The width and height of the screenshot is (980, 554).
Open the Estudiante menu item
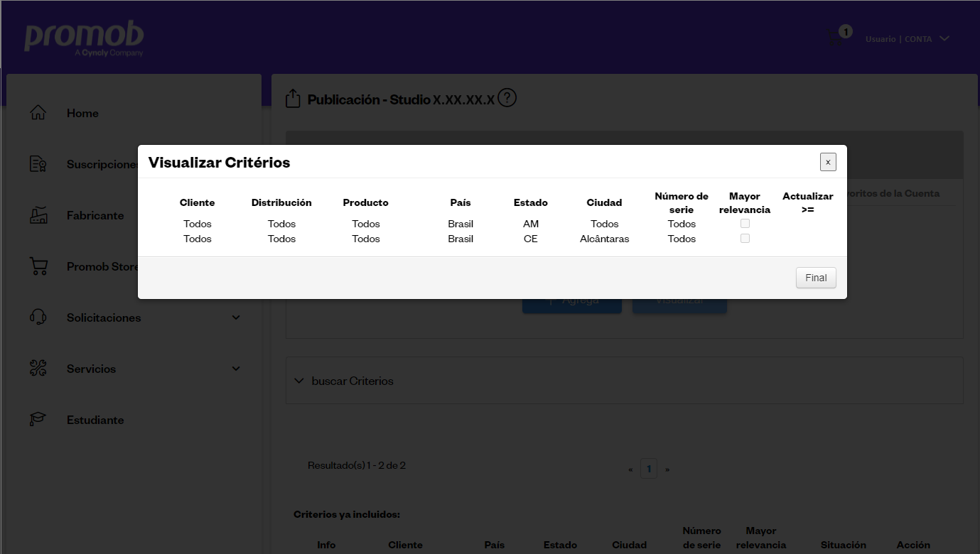(95, 420)
